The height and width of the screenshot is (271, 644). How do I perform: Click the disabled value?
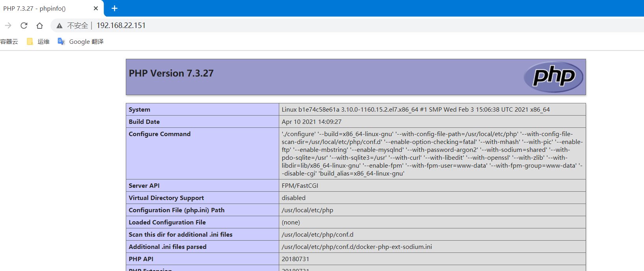pos(293,198)
